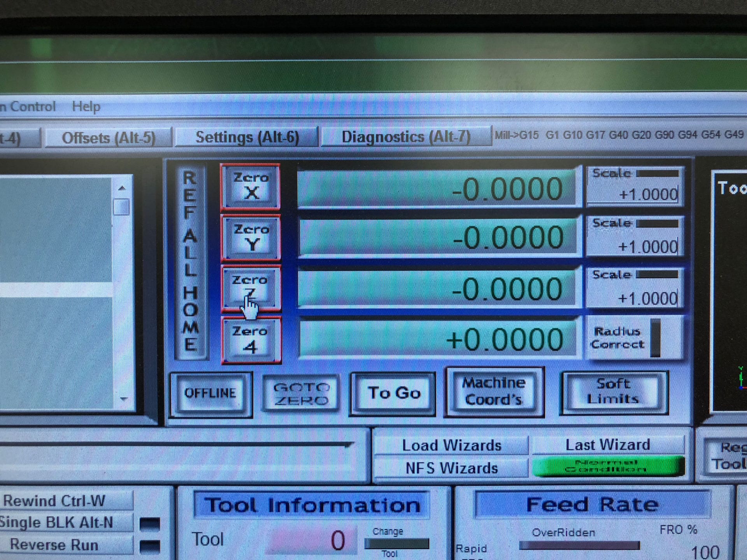
Task: Switch to the Diagnostics (Alt-7) tab
Action: 406,137
